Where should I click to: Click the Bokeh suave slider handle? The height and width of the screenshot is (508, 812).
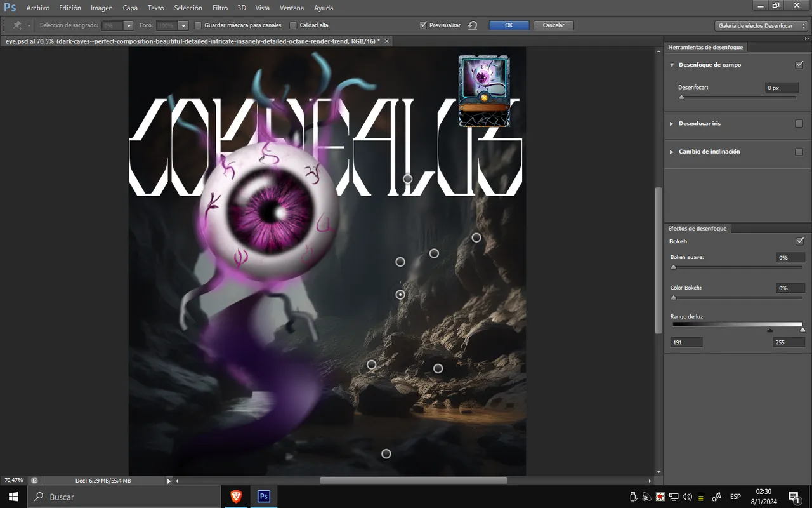(x=674, y=267)
